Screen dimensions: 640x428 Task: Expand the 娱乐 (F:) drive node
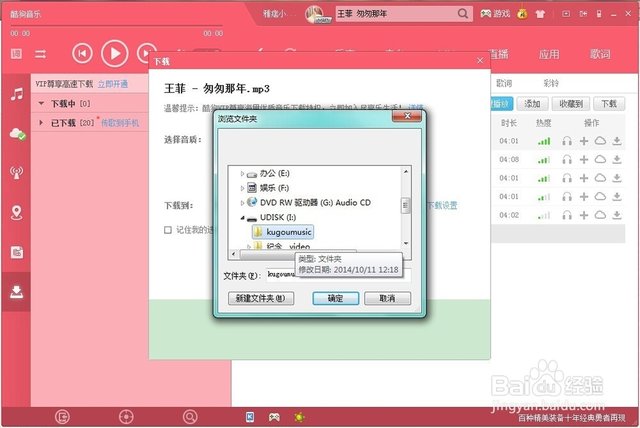(x=242, y=188)
